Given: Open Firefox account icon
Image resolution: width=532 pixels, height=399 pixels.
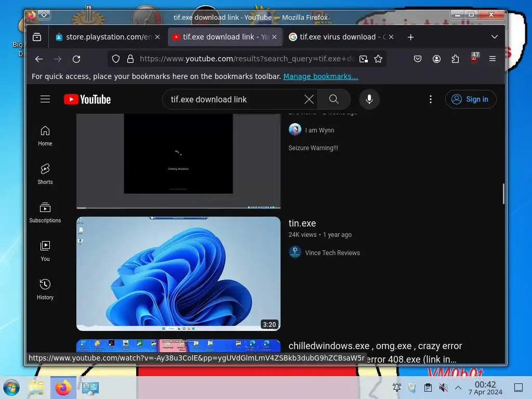Looking at the screenshot, I should coord(436,59).
